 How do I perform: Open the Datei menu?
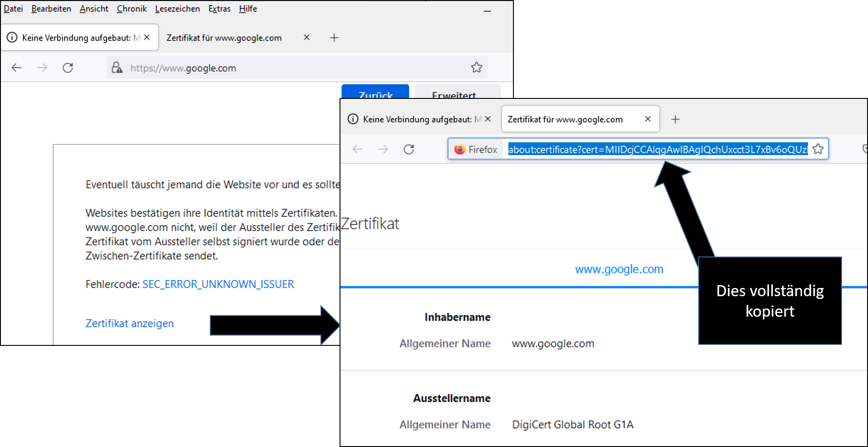pyautogui.click(x=13, y=9)
